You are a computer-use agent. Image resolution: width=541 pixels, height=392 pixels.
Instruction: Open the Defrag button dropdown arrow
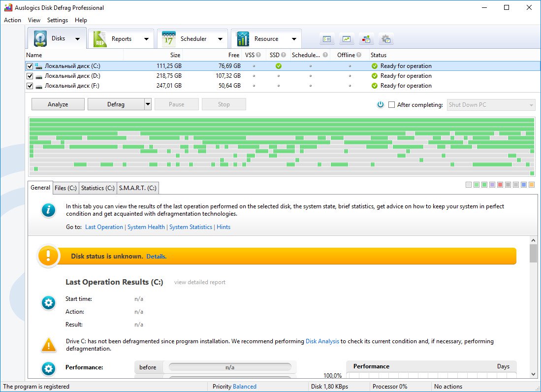[x=148, y=104]
